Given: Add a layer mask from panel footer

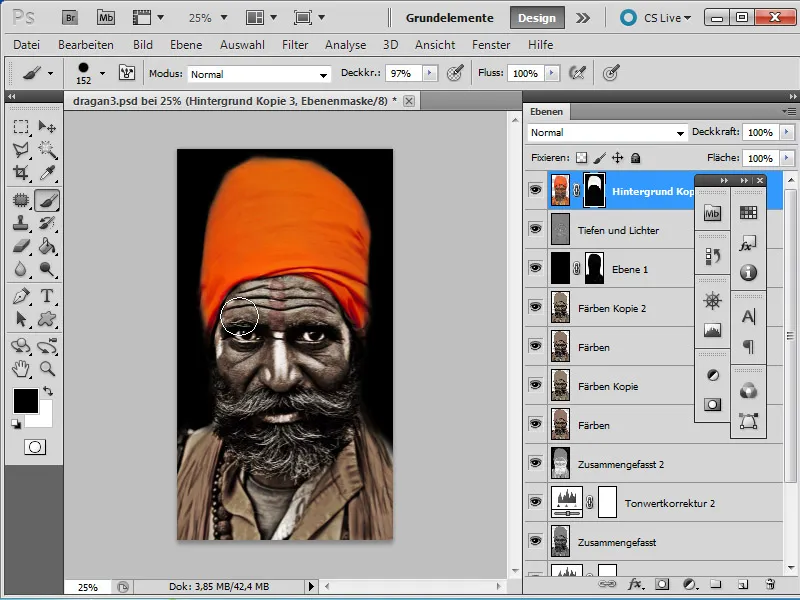Looking at the screenshot, I should [x=662, y=584].
